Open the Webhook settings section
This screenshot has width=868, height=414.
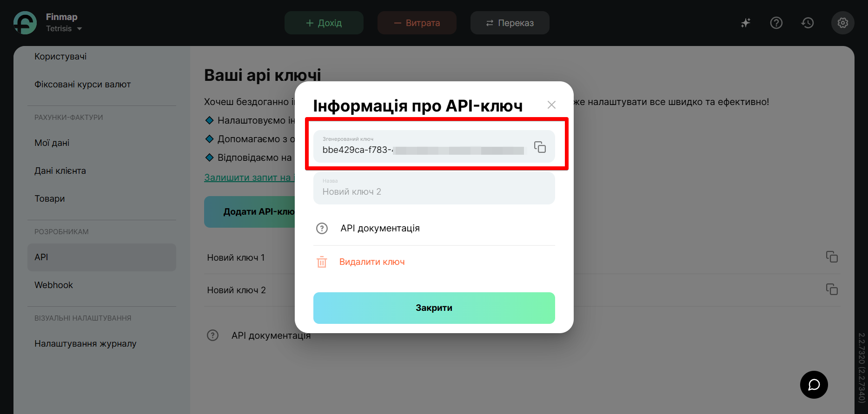(54, 285)
